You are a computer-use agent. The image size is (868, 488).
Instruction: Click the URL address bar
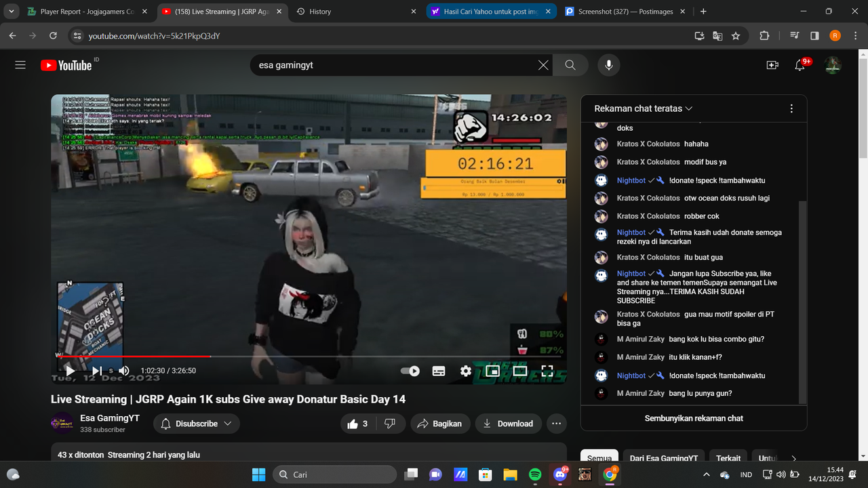380,36
